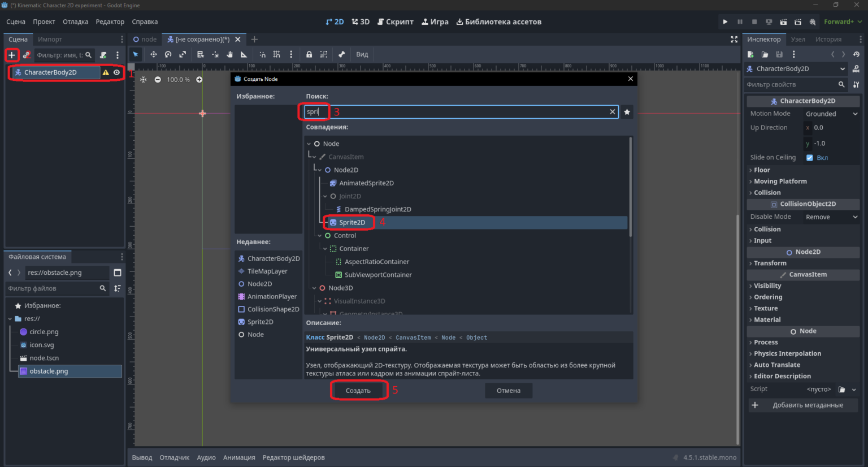
Task: Open the Motion Mode Grounded dropdown
Action: pos(831,114)
